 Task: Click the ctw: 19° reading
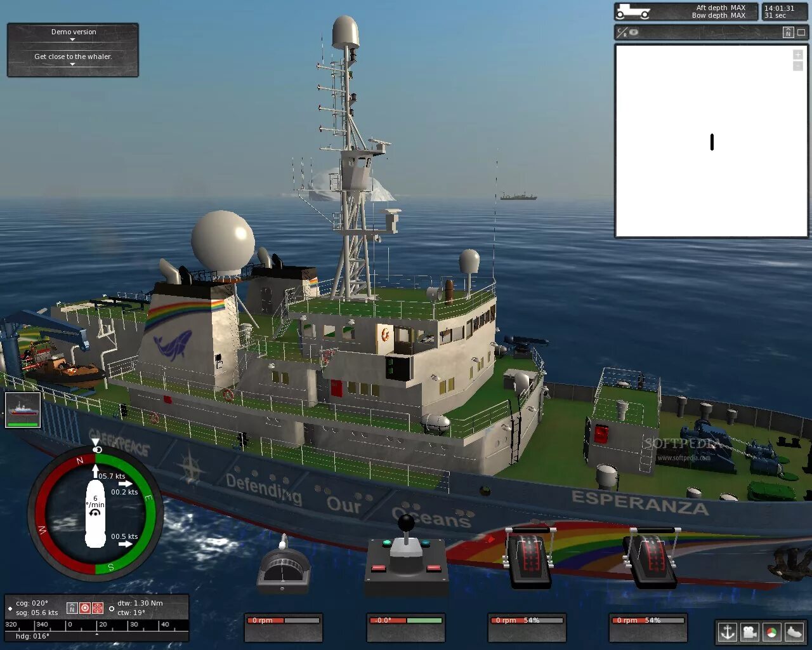pyautogui.click(x=131, y=613)
